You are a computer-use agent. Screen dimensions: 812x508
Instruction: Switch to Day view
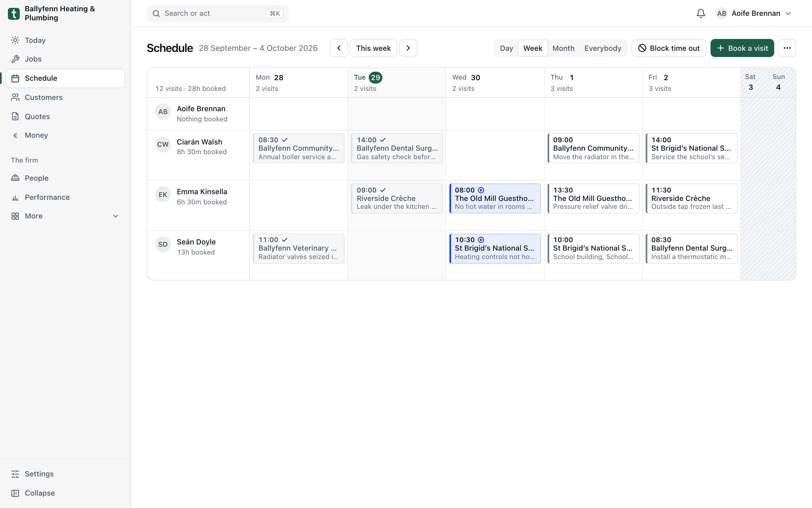(506, 48)
